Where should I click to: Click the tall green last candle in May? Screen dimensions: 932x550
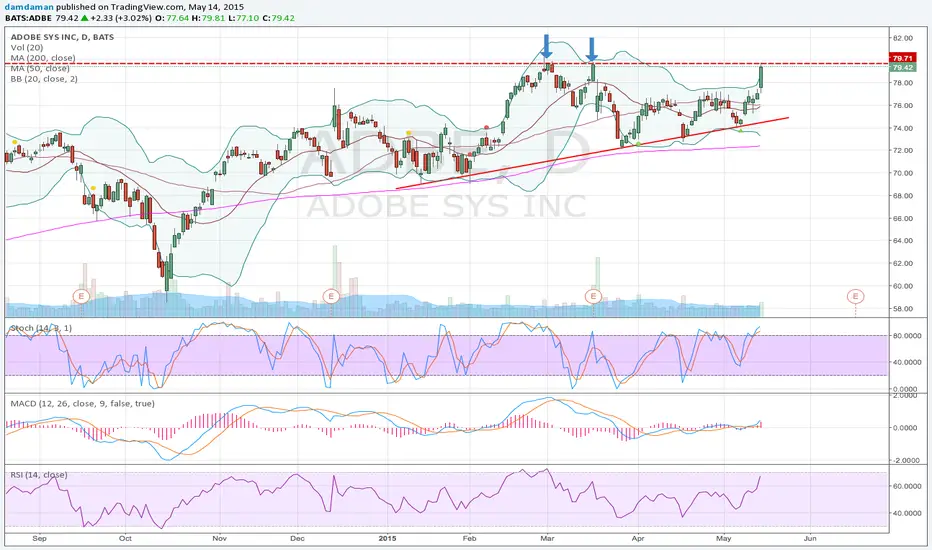pyautogui.click(x=761, y=76)
